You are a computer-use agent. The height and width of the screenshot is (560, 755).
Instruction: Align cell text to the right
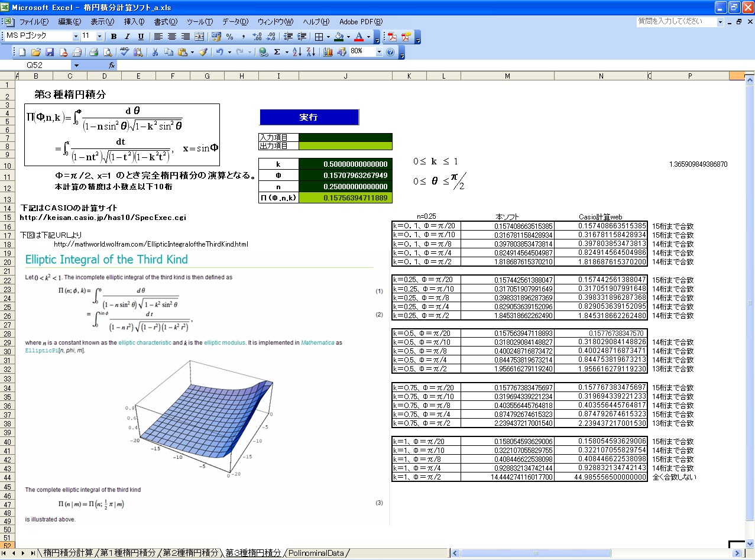(x=186, y=37)
